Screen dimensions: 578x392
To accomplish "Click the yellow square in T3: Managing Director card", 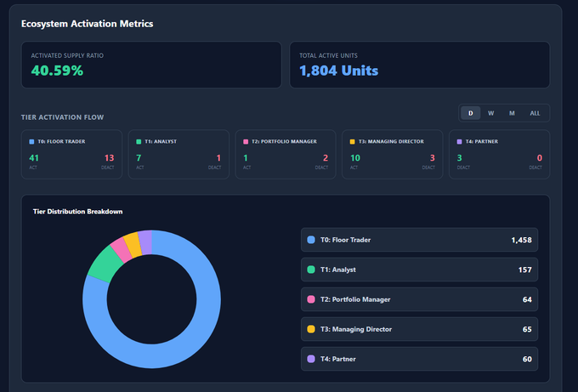I will tap(353, 142).
